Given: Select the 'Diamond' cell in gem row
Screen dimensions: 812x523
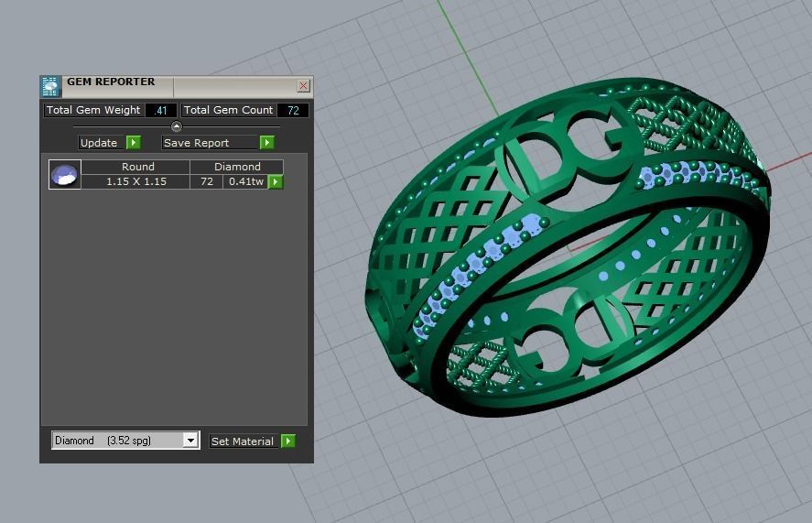Looking at the screenshot, I should point(237,167).
